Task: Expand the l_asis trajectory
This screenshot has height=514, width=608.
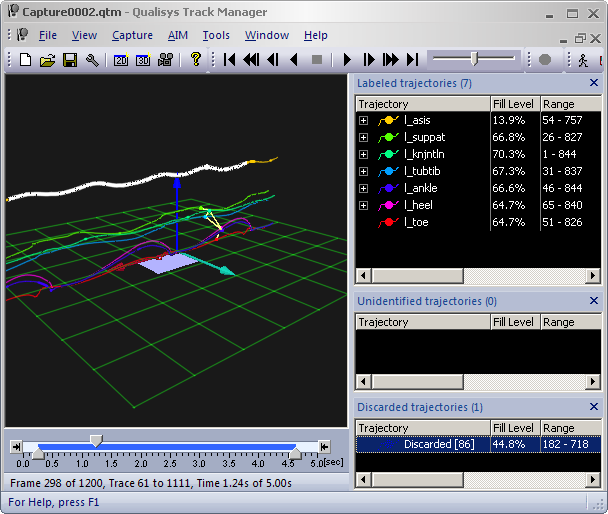Action: tap(364, 120)
